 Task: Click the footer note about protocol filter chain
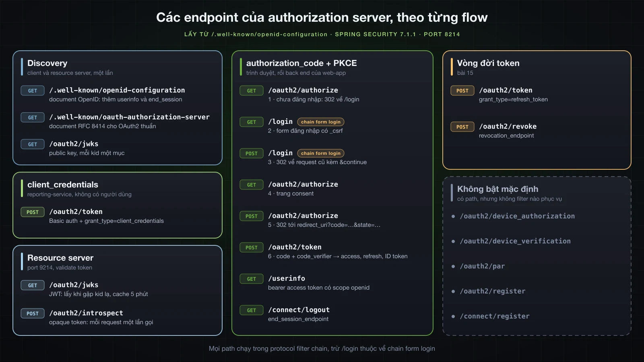tap(322, 348)
